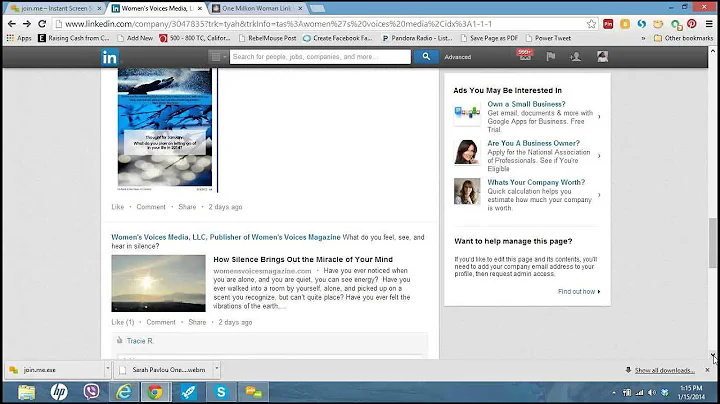Open Sarah Pavlou webm download options arrow

click(216, 369)
